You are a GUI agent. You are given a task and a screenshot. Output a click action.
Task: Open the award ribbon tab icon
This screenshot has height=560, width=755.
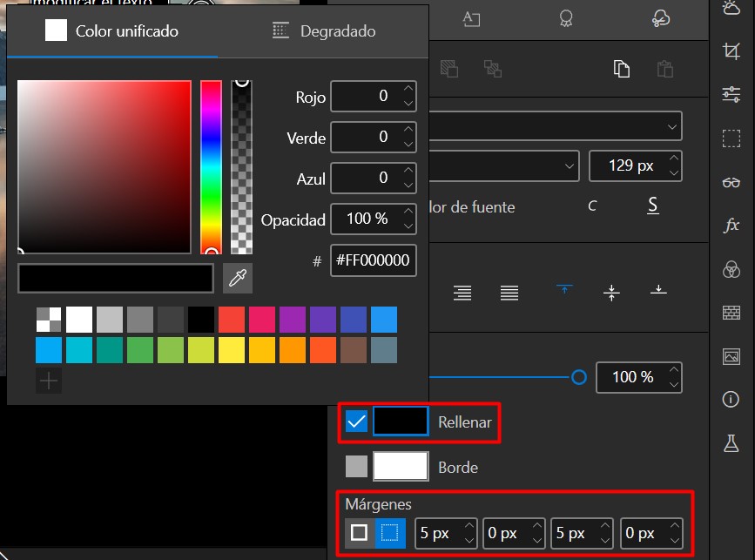[566, 19]
